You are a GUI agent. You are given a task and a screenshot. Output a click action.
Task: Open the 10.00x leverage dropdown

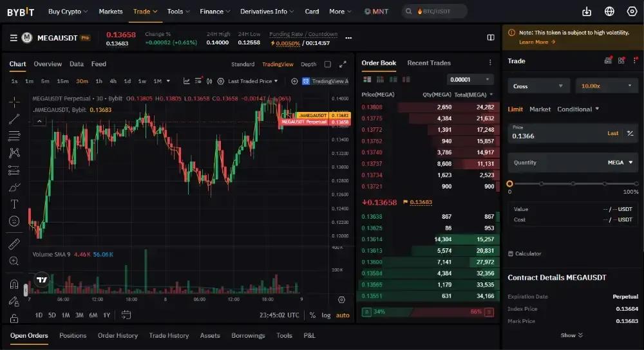click(x=607, y=86)
